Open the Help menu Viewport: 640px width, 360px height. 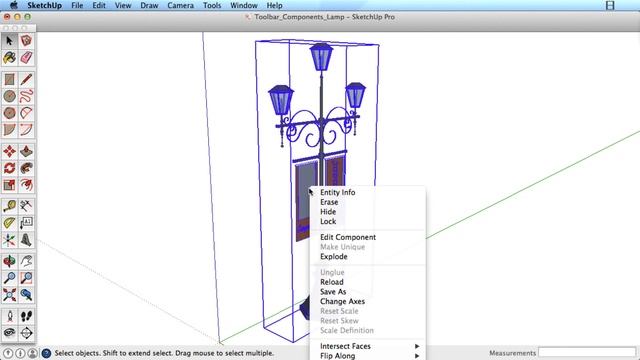point(274,5)
